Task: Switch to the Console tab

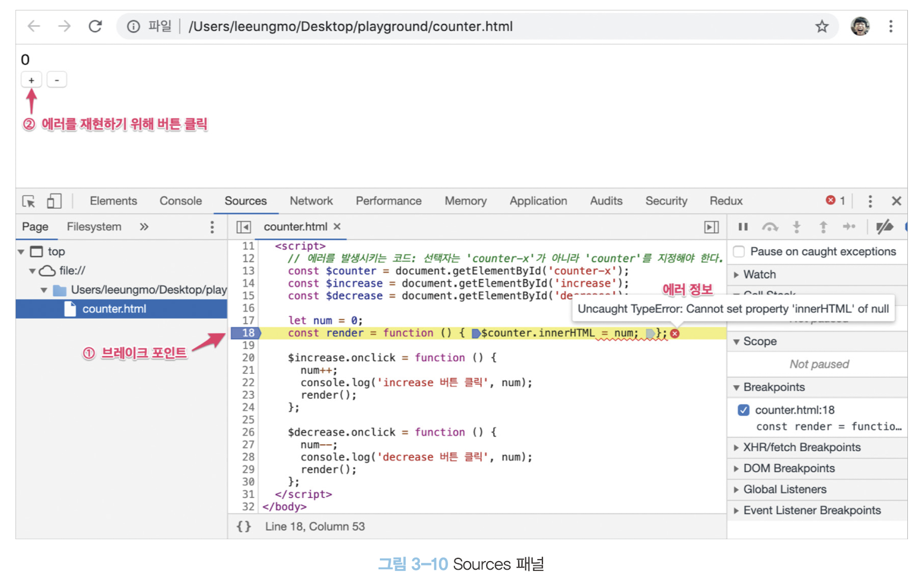Action: (x=180, y=201)
